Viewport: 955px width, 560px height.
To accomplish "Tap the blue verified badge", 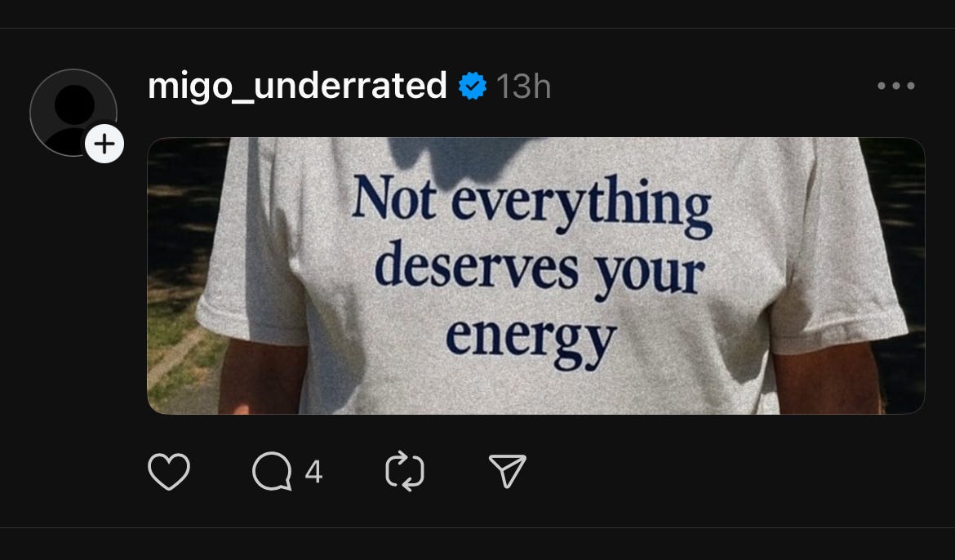I will tap(473, 86).
